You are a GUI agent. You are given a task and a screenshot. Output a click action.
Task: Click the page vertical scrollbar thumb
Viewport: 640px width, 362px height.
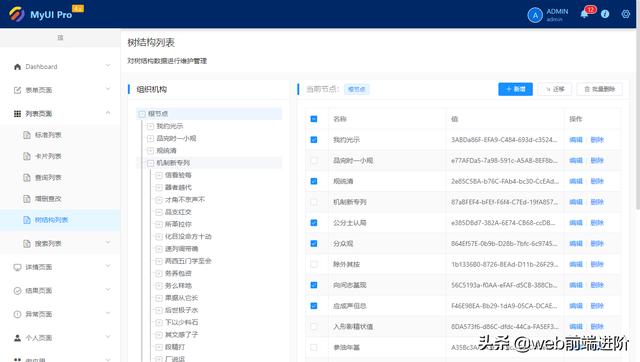638,118
